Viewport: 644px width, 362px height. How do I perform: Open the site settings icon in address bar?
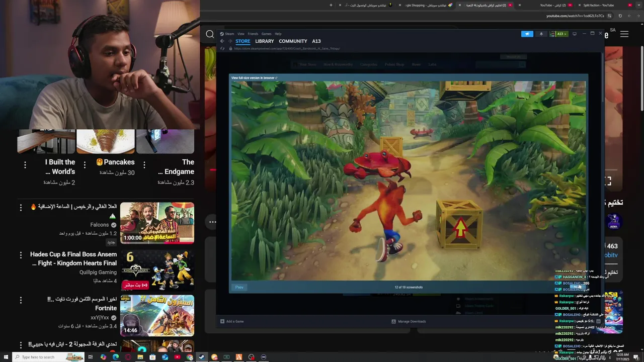tap(610, 16)
